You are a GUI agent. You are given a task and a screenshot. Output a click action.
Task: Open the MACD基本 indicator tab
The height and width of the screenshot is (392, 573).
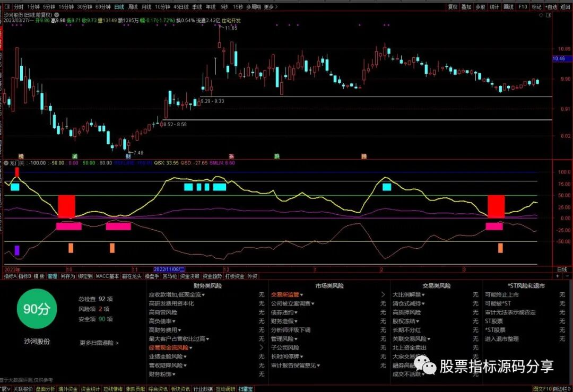pyautogui.click(x=107, y=276)
